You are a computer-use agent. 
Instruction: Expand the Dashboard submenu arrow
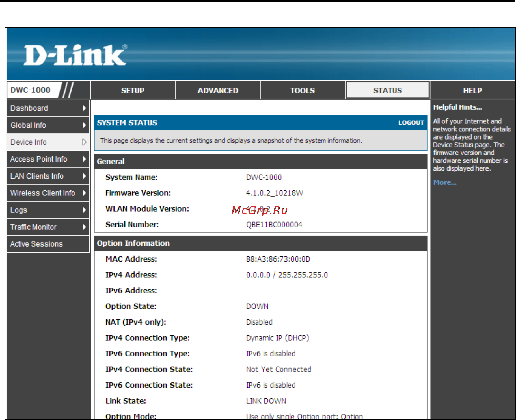click(x=84, y=108)
